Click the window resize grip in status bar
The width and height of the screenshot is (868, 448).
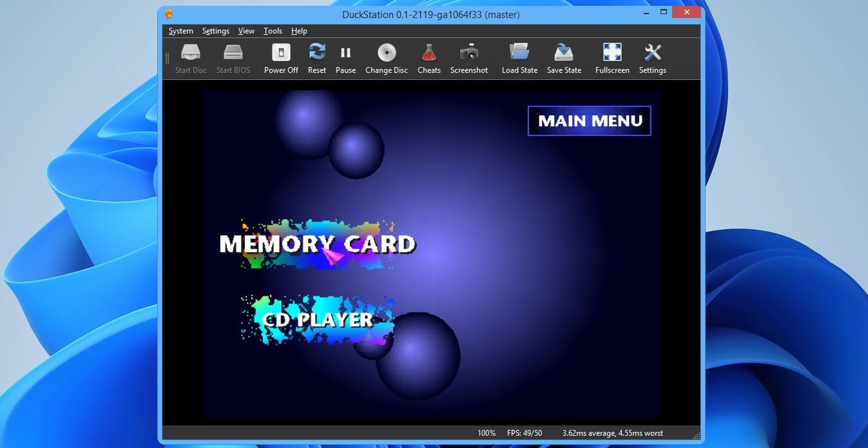pyautogui.click(x=696, y=434)
